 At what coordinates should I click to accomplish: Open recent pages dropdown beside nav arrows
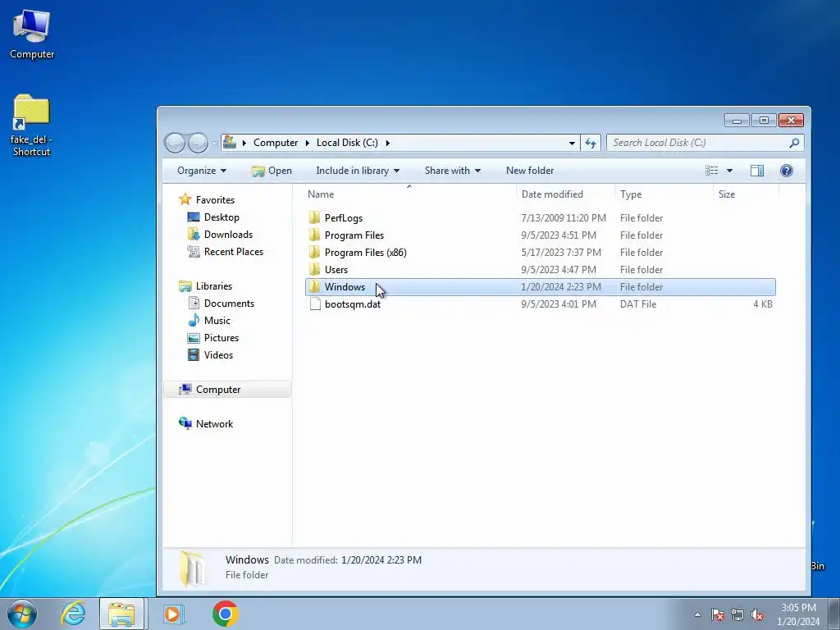click(214, 143)
